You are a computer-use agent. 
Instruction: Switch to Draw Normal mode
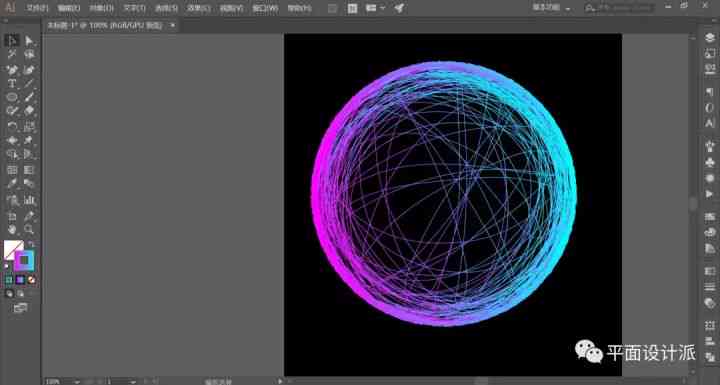coord(9,293)
